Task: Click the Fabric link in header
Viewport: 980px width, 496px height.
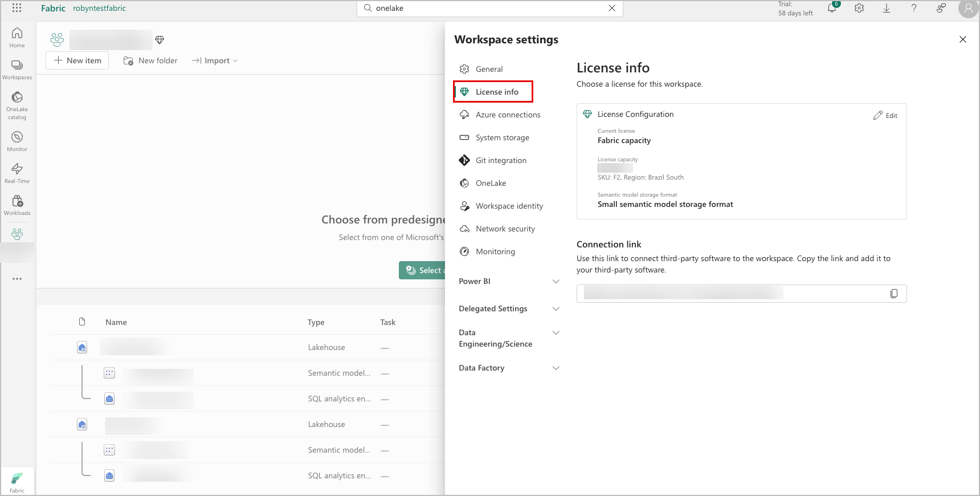Action: pos(53,8)
